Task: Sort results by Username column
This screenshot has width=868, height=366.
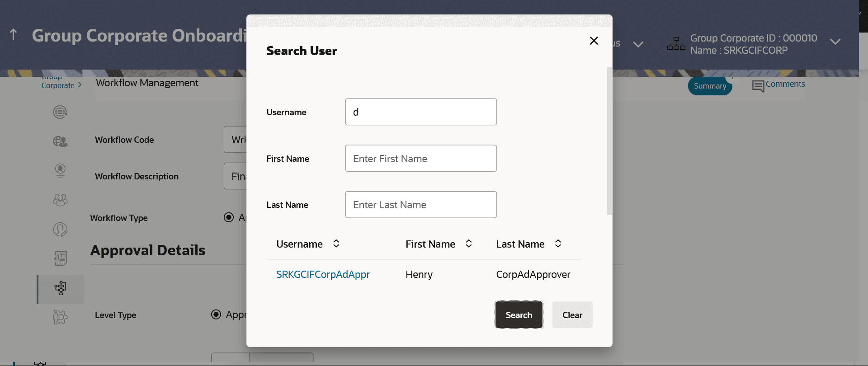Action: [336, 244]
